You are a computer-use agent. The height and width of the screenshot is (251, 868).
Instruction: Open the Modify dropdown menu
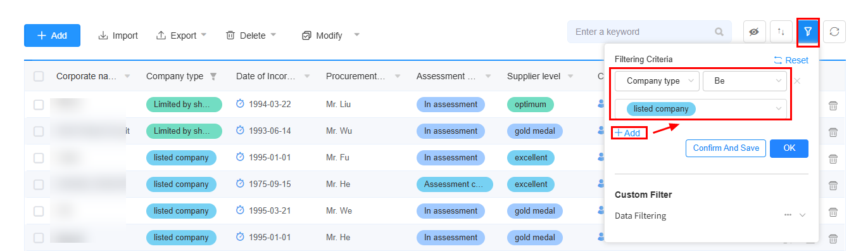330,35
